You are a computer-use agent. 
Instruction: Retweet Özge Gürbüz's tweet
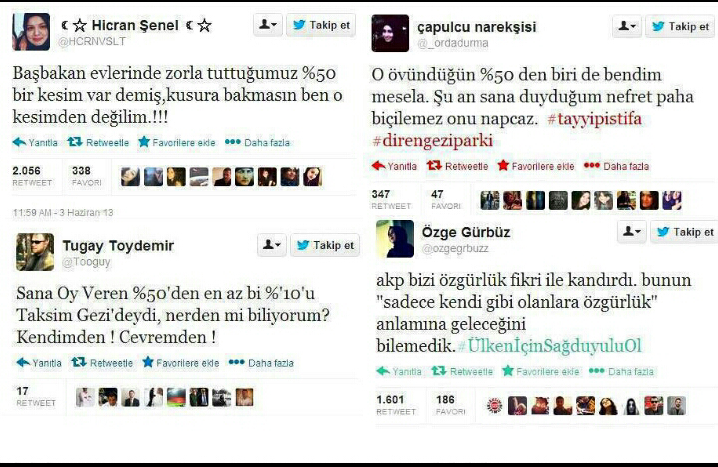(462, 371)
